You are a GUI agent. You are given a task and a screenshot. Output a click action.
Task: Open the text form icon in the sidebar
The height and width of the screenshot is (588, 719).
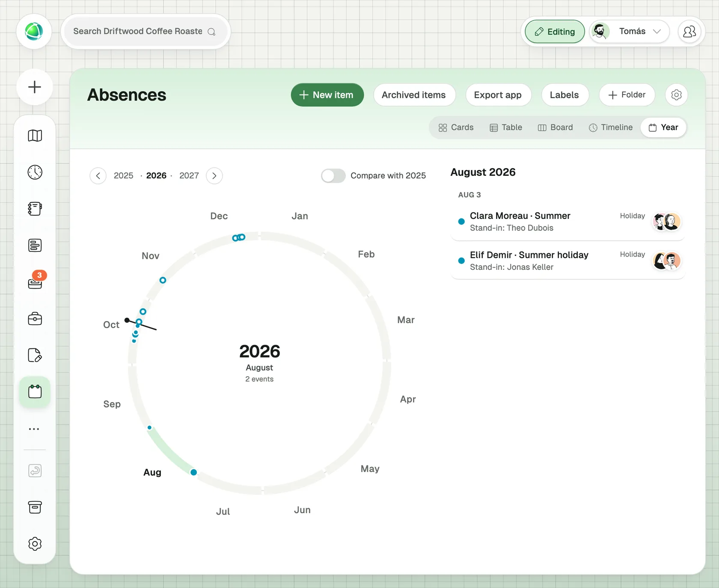[35, 245]
